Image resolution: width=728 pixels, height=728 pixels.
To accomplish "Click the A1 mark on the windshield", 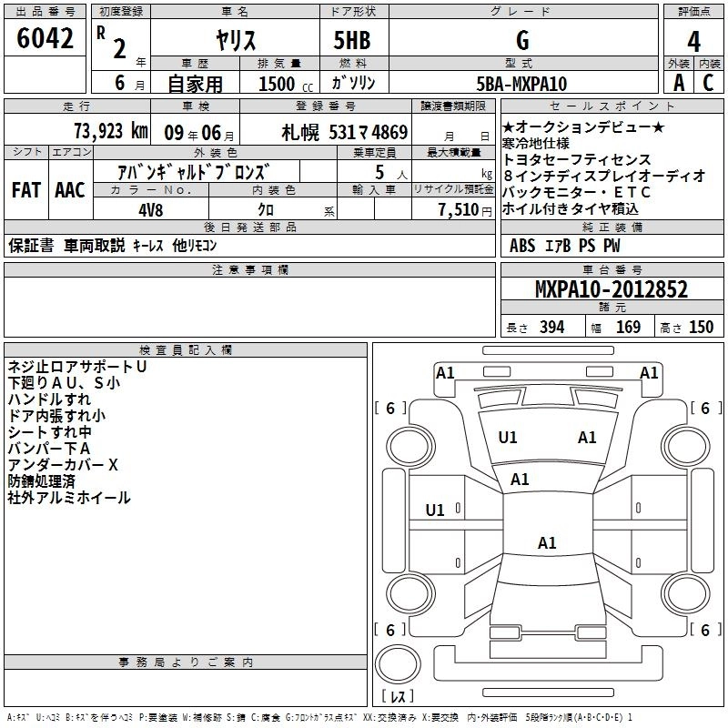I will (520, 479).
